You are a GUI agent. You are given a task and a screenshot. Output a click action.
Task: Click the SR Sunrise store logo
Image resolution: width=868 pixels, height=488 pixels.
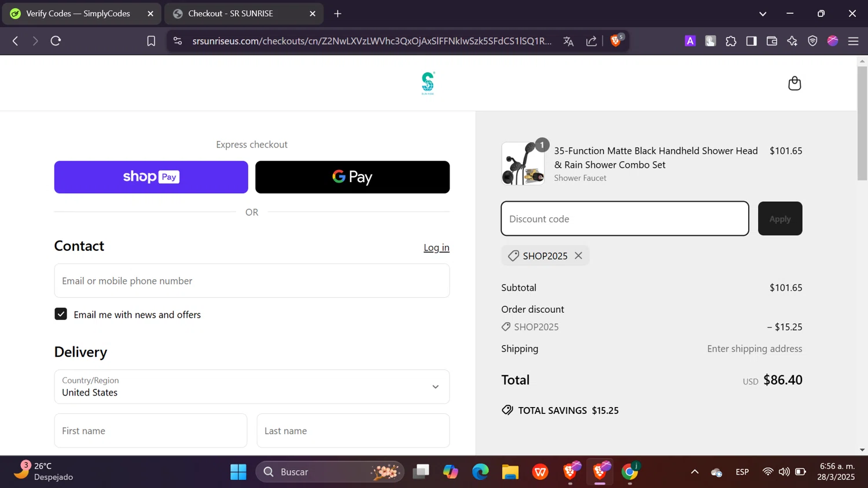(428, 83)
